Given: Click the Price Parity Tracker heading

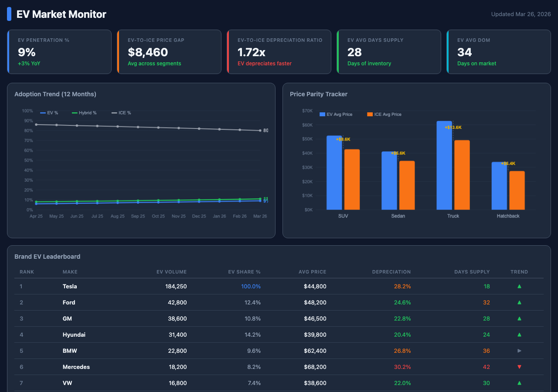Looking at the screenshot, I should [x=319, y=94].
